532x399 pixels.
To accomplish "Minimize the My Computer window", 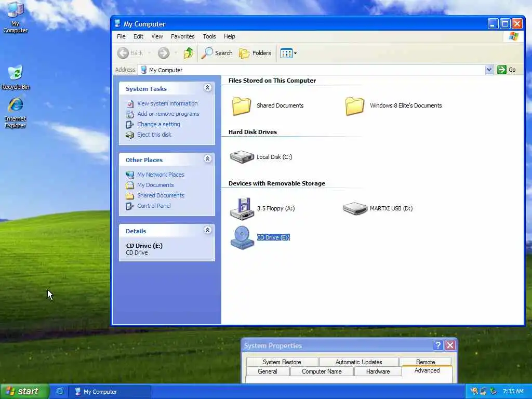I will (x=493, y=23).
